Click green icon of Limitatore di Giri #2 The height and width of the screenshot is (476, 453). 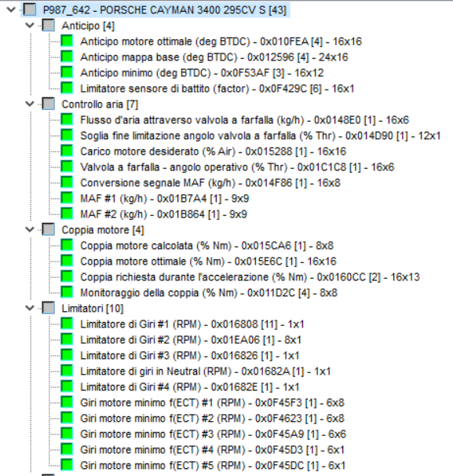point(67,339)
